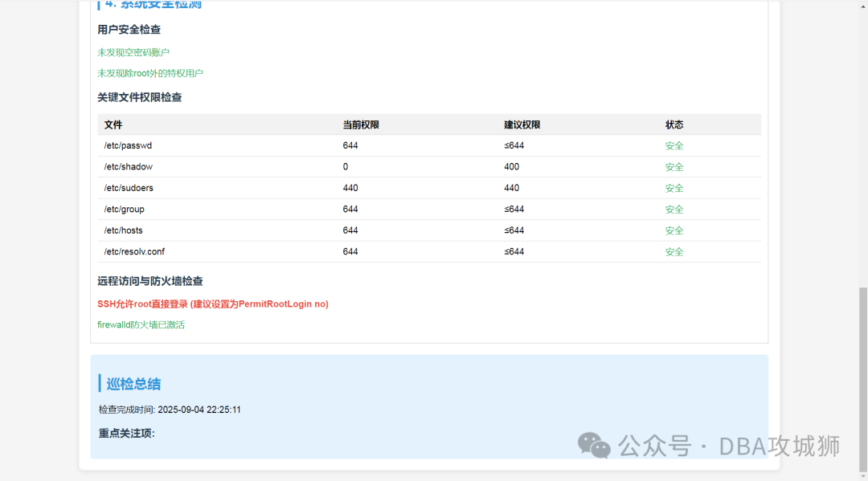Click 安全 status of /etc/group
This screenshot has width=868, height=481.
point(674,210)
